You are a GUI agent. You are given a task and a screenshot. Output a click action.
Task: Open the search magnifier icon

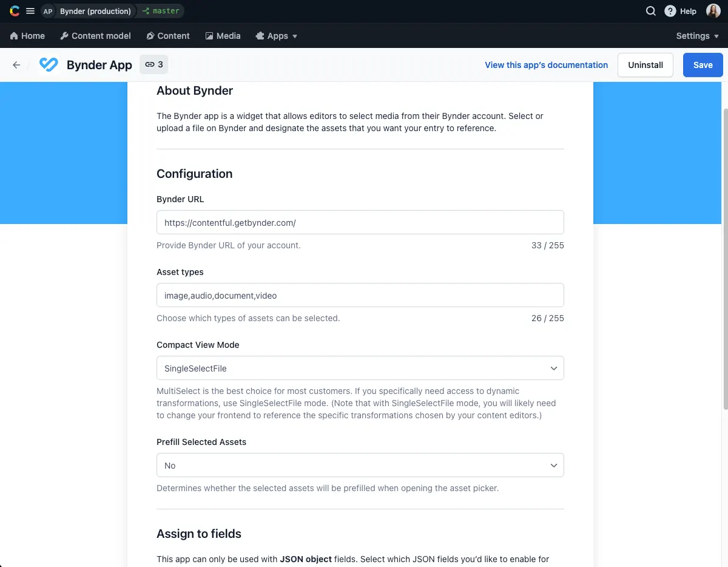tap(651, 11)
